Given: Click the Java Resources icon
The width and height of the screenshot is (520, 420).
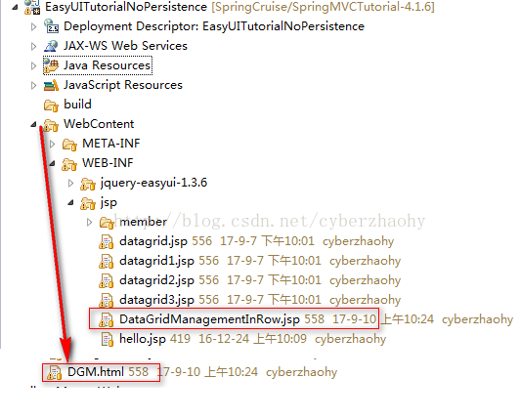Looking at the screenshot, I should coord(51,65).
